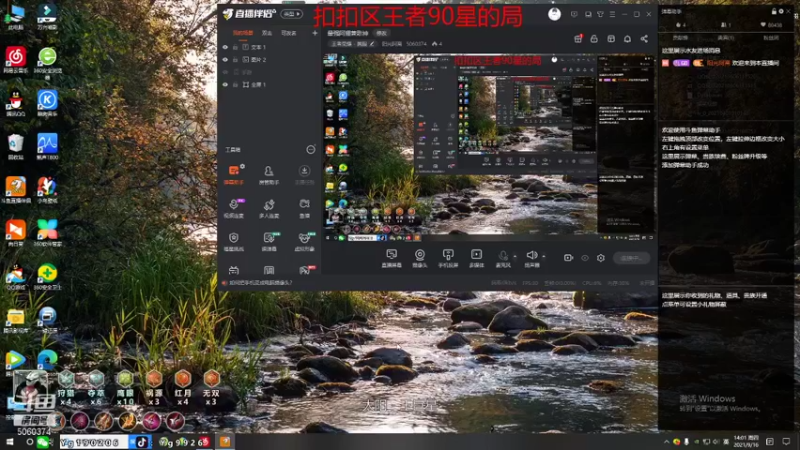Expand the hidden system tray icons chevron
800x450 pixels.
pos(666,442)
